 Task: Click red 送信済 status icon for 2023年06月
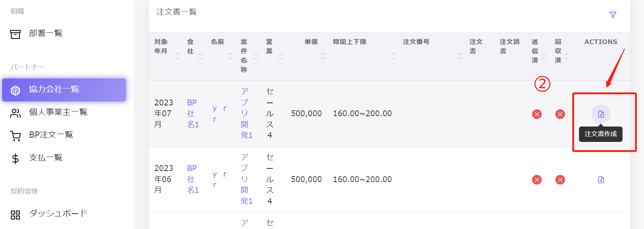pos(537,180)
